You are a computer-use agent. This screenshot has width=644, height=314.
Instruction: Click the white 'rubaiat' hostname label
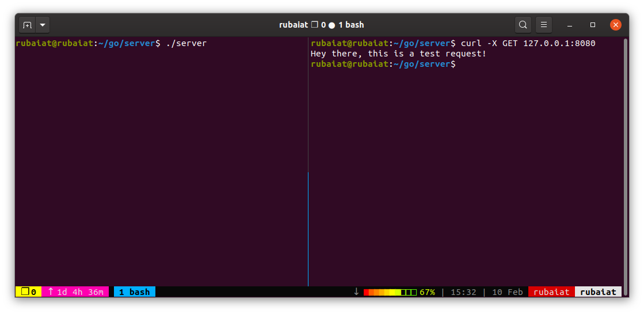599,292
